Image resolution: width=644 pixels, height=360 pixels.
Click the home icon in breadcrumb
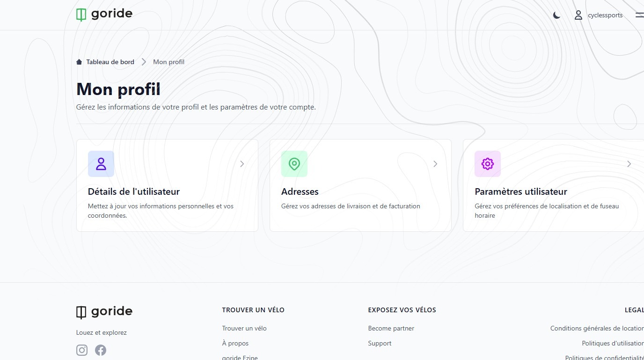[79, 62]
